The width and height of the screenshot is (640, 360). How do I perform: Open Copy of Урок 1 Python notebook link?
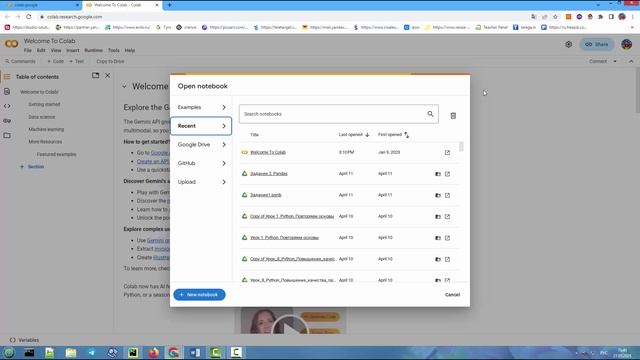click(x=292, y=216)
